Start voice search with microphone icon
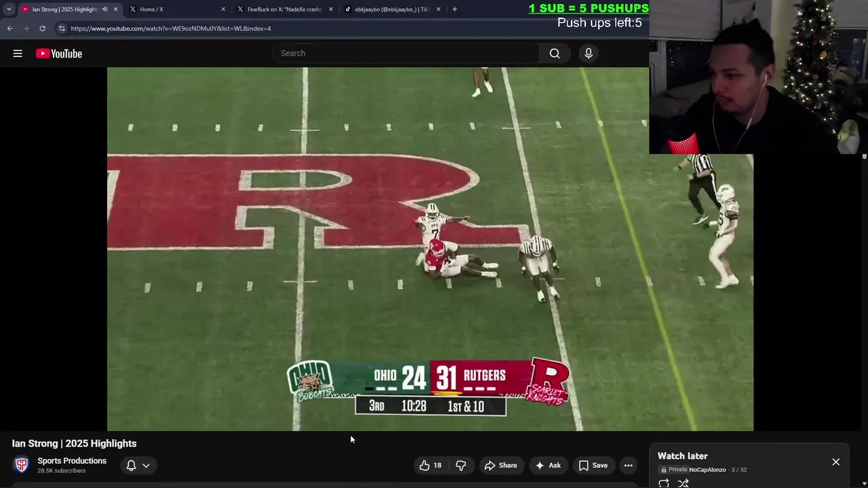Screen dimensions: 868x488 (x=589, y=54)
